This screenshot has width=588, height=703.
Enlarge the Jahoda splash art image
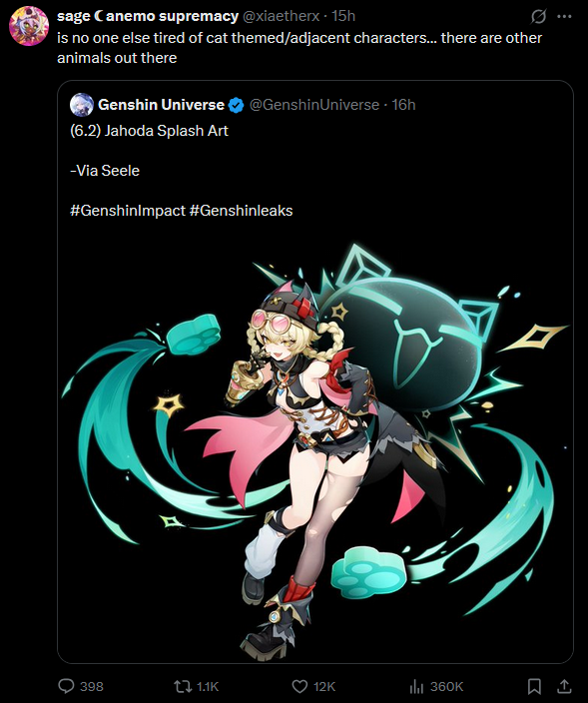[x=315, y=450]
